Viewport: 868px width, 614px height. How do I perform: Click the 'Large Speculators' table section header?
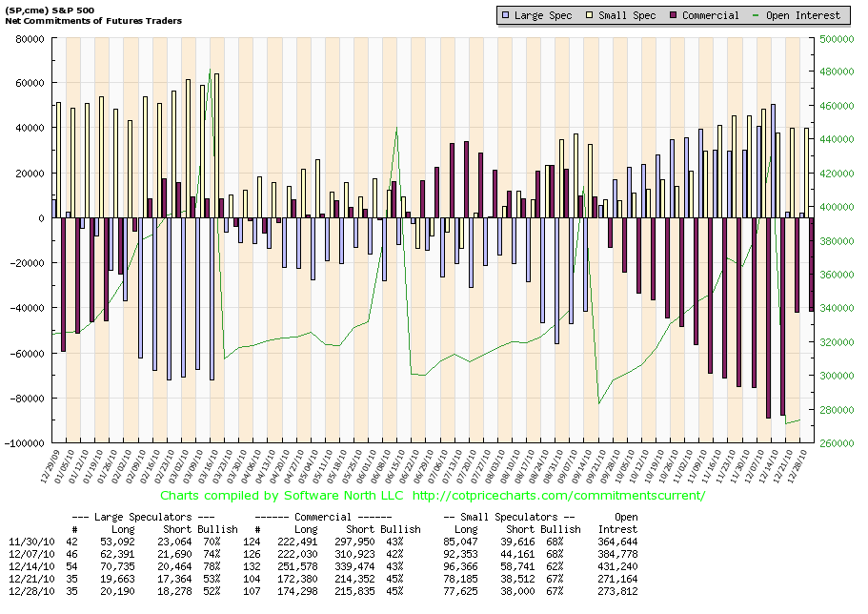pos(143,517)
